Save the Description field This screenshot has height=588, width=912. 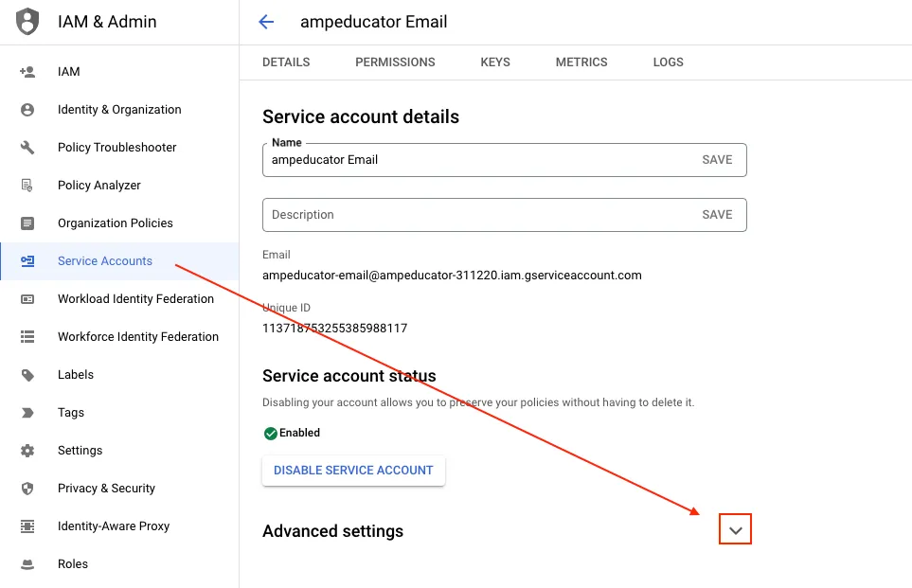pos(717,215)
